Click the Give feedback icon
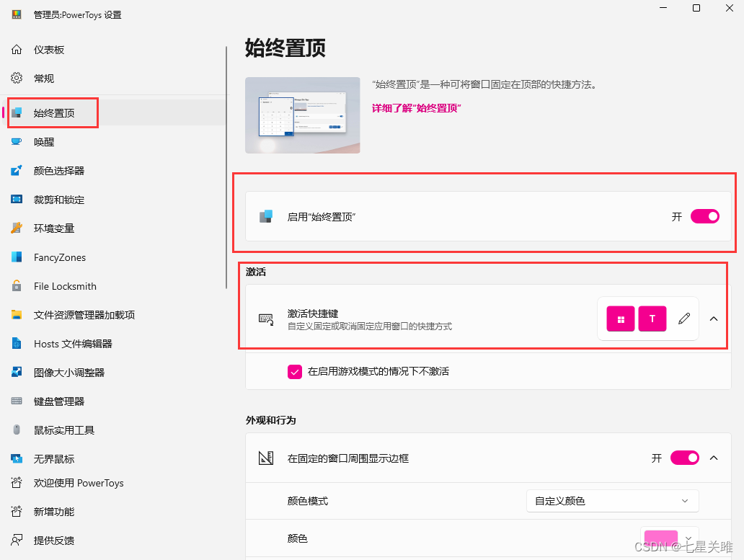Screen dimensions: 744x560 coord(17,540)
